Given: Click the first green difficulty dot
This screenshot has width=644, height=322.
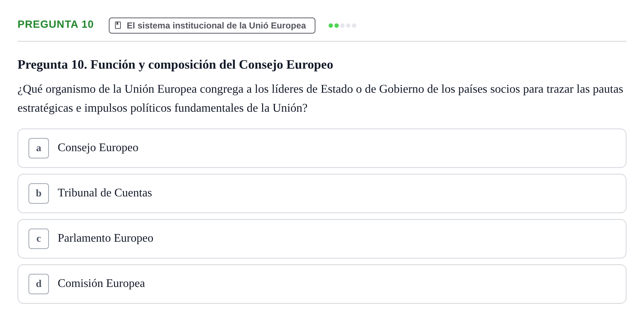Looking at the screenshot, I should coord(331,26).
